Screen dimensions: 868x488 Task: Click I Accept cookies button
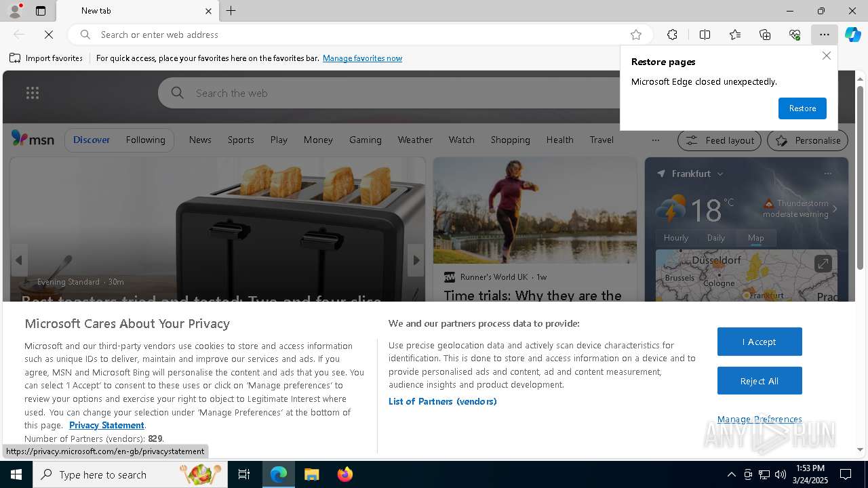coord(759,342)
